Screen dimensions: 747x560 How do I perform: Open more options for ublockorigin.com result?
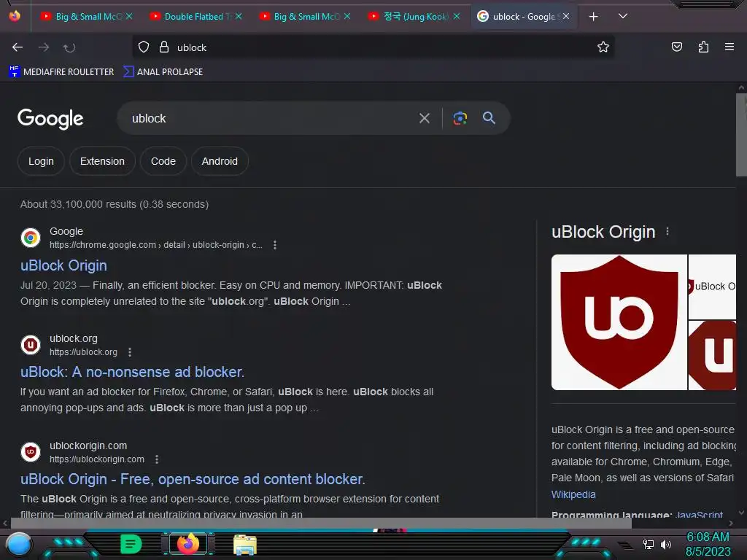pos(157,459)
